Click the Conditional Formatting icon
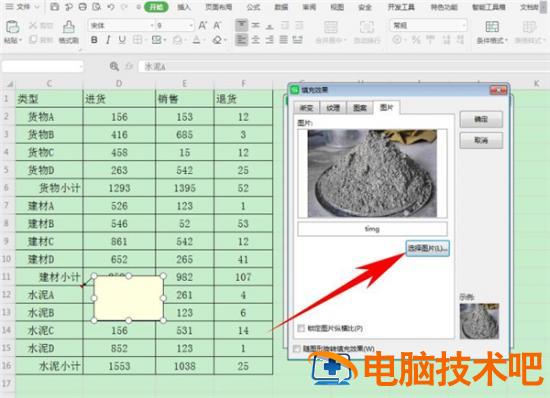 492,27
